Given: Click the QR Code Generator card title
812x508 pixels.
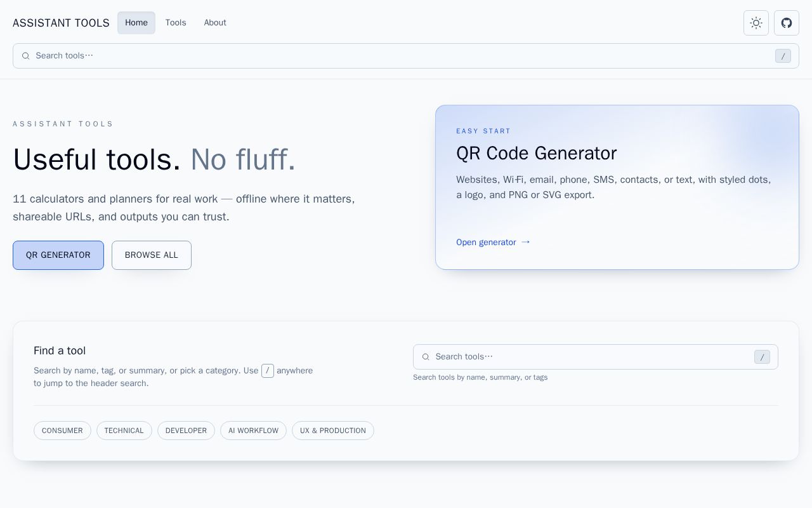Looking at the screenshot, I should coord(536,153).
